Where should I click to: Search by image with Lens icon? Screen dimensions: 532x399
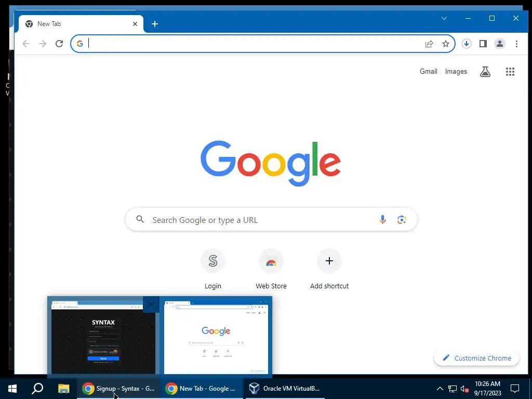pos(402,220)
